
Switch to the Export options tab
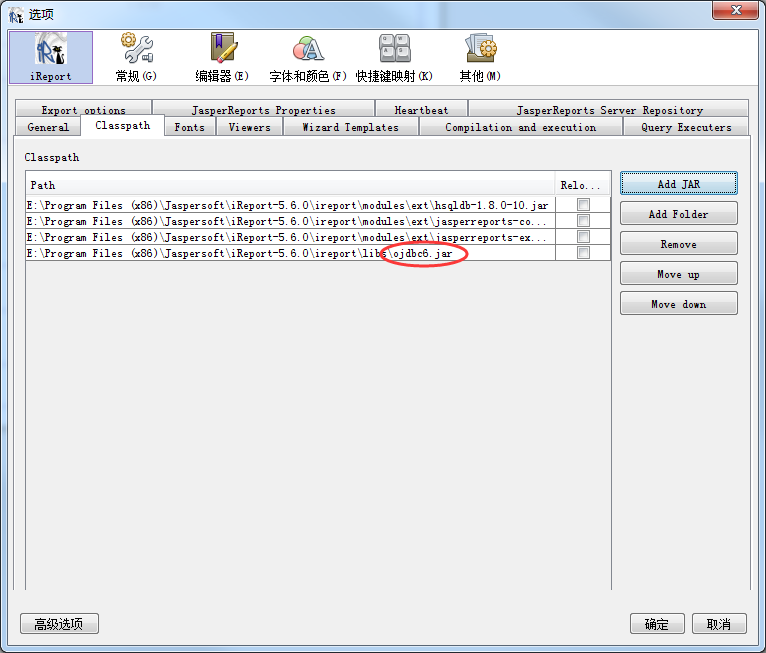coord(84,108)
